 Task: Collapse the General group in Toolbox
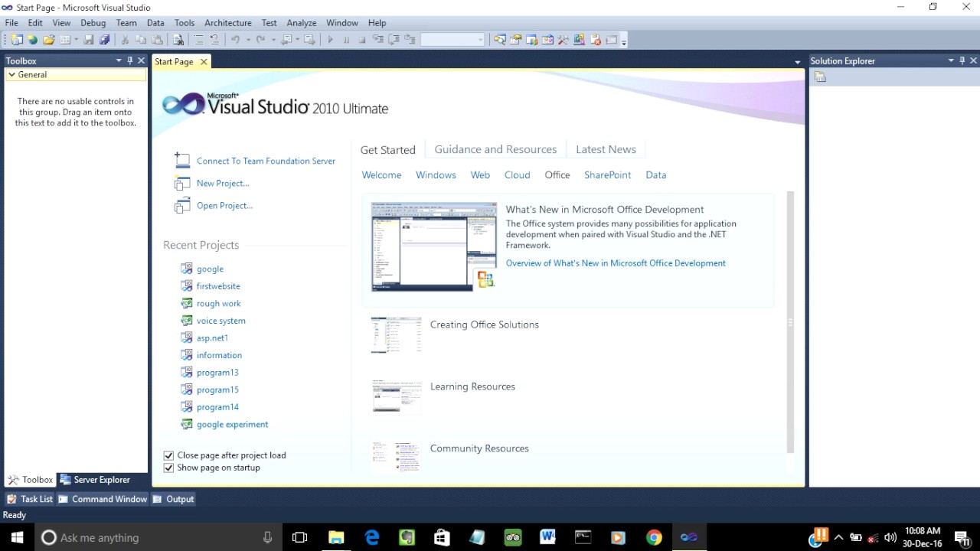(x=11, y=75)
